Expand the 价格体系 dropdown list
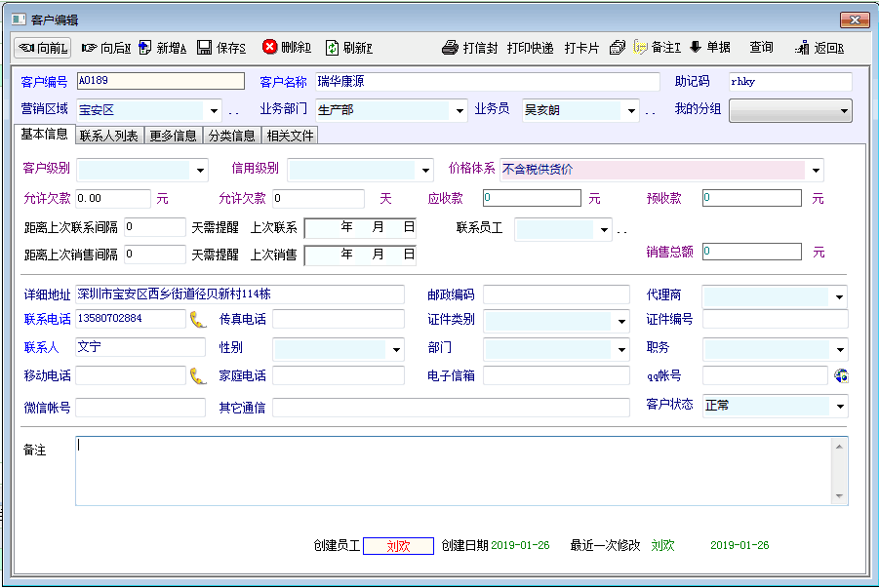 (x=816, y=170)
